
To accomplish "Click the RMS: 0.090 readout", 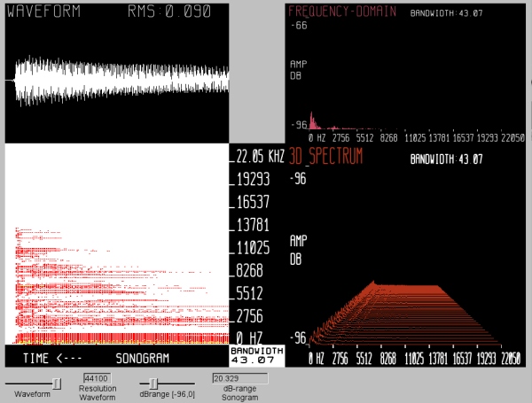I will point(169,12).
